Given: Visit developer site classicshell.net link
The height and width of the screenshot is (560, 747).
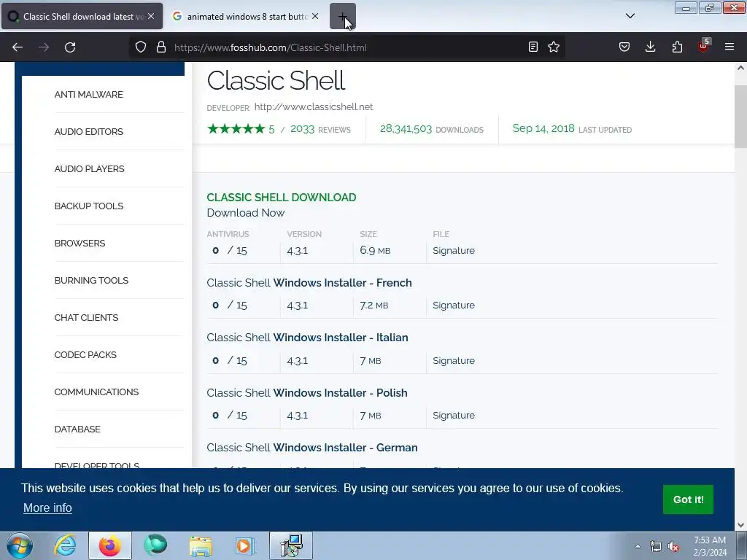Looking at the screenshot, I should point(314,106).
